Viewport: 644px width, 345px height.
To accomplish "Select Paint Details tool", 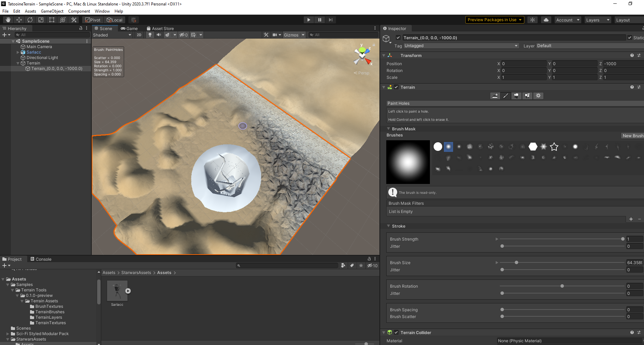I will pyautogui.click(x=527, y=96).
